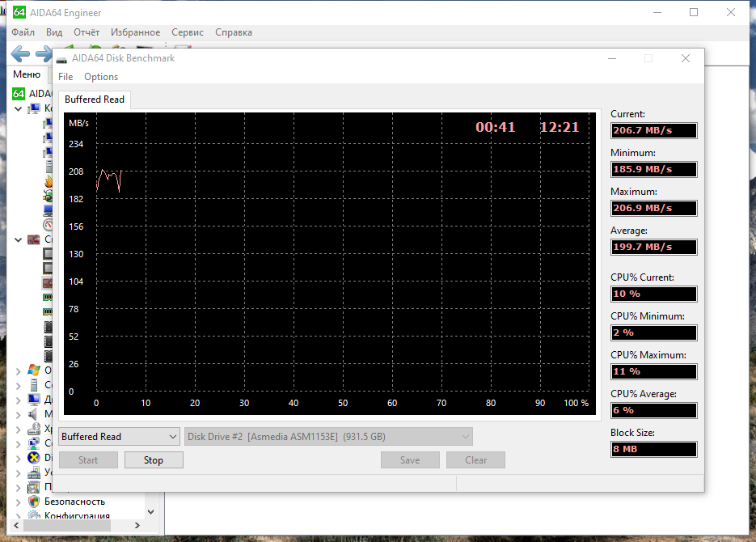756x542 pixels.
Task: Select the Меню tab in the left panel
Action: pos(27,74)
